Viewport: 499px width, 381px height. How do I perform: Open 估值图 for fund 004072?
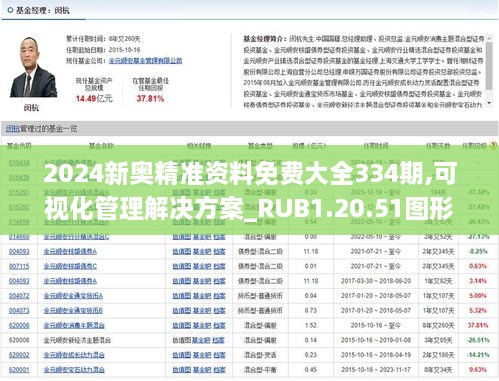tap(182, 296)
